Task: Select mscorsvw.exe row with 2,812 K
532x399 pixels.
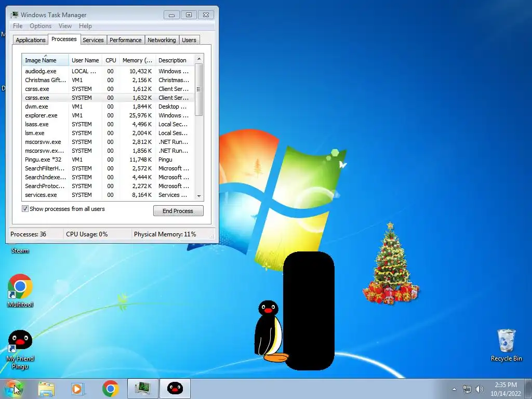Action: click(108, 142)
